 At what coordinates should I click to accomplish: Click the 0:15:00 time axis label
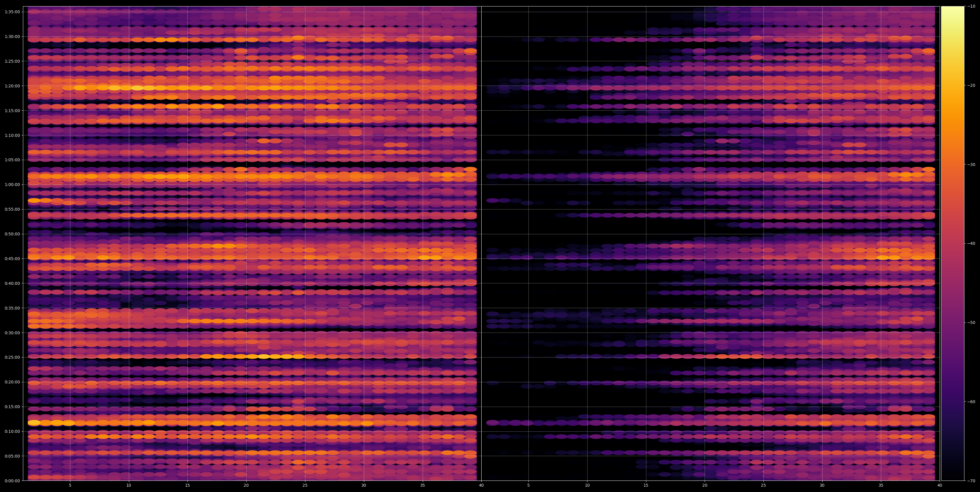point(12,407)
